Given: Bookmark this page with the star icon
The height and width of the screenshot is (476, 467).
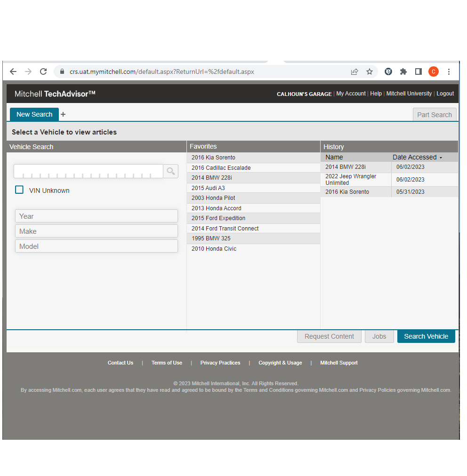Looking at the screenshot, I should coord(370,71).
